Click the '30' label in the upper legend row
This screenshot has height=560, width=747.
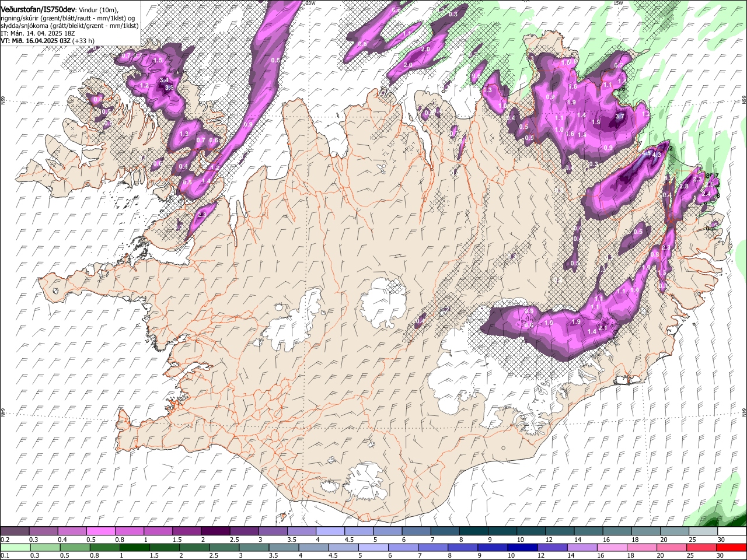point(721,540)
